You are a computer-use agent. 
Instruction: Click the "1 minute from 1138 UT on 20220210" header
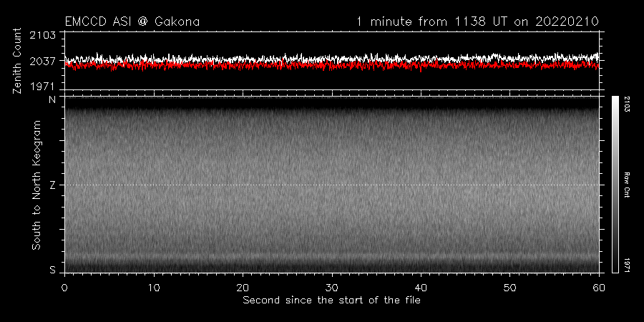[x=478, y=21]
